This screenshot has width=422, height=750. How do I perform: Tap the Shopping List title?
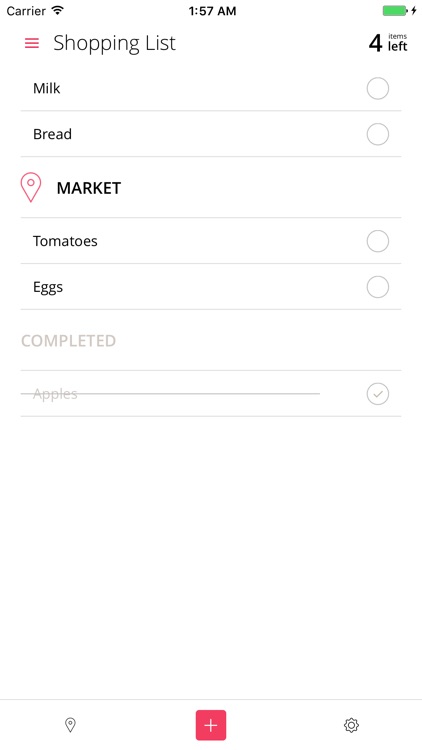pos(114,43)
